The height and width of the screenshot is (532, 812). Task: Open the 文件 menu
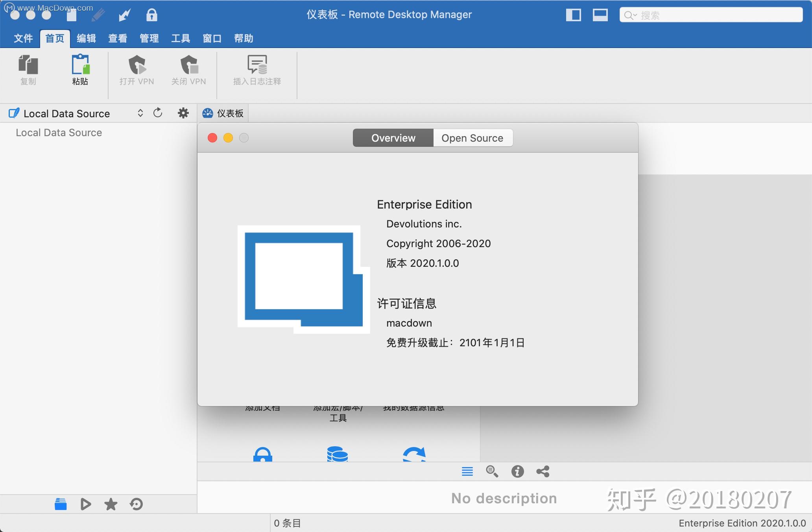[23, 38]
